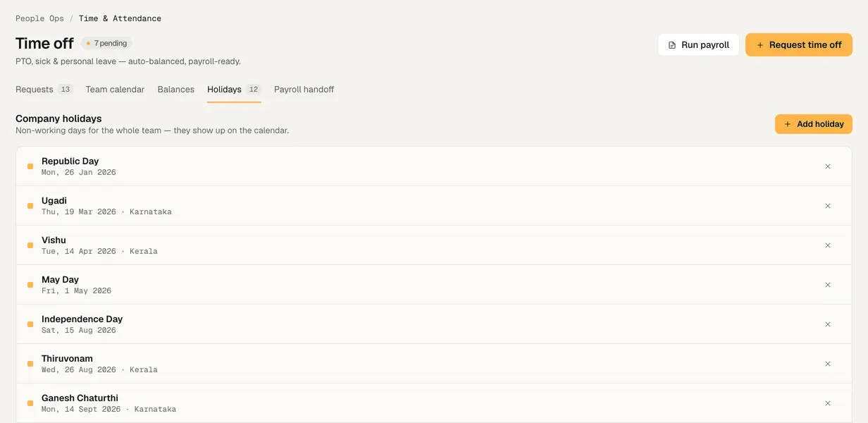Viewport: 868px width, 423px height.
Task: Click the Request time off button
Action: [799, 45]
